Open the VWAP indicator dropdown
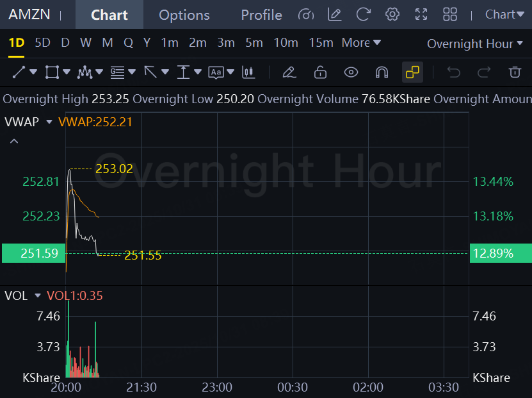 pos(49,122)
